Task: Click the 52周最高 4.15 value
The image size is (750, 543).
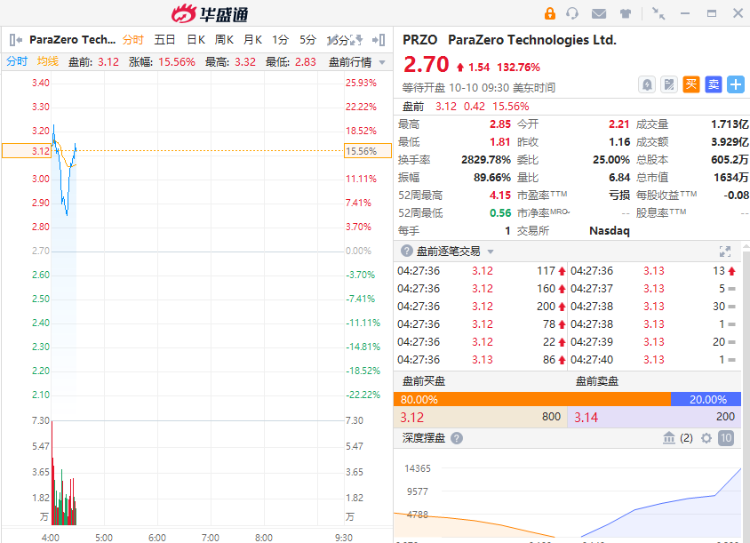Action: pos(500,195)
